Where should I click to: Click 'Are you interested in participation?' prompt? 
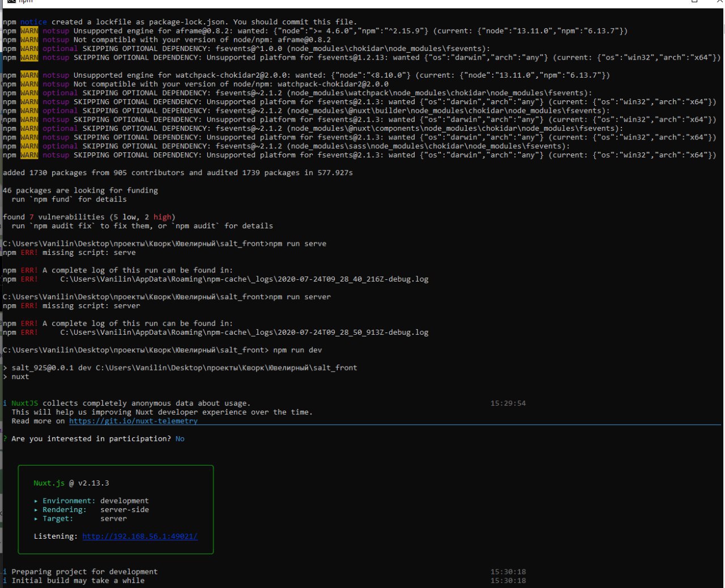tap(91, 439)
